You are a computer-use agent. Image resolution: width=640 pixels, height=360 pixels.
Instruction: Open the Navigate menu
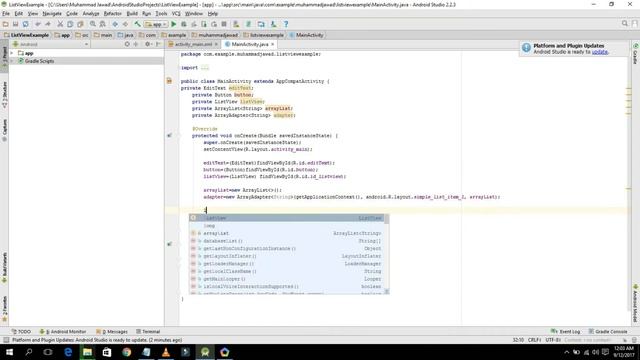point(52,13)
